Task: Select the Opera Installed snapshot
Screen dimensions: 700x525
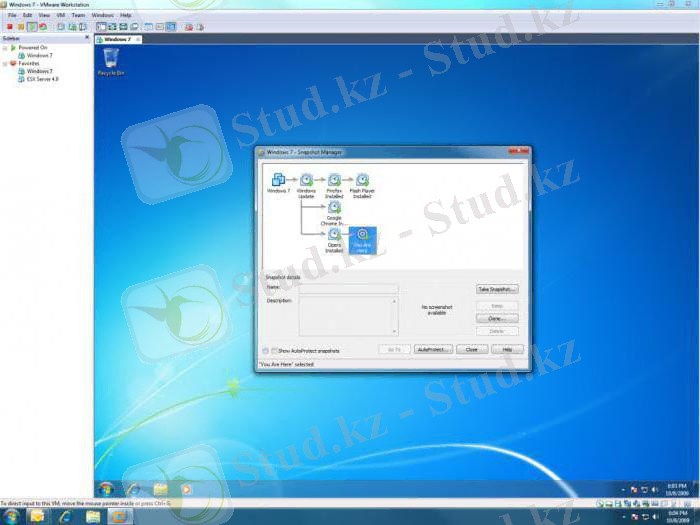Action: (x=334, y=234)
